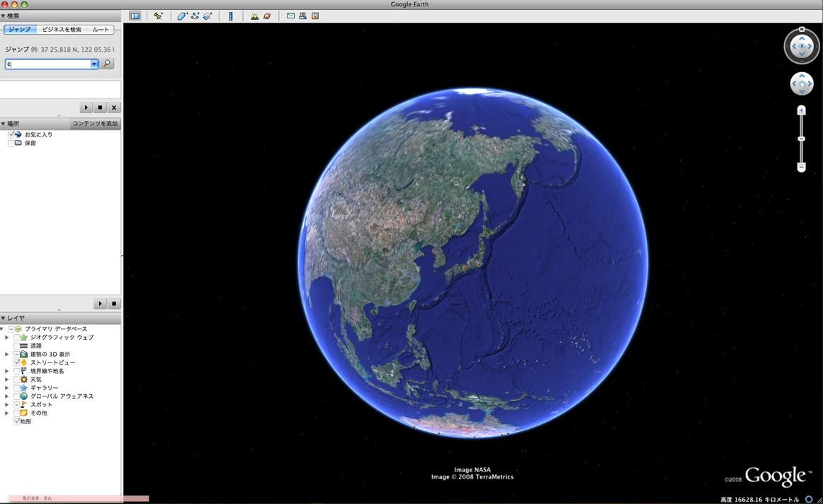Toggle the sunlight feature icon
The height and width of the screenshot is (504, 823).
[254, 16]
